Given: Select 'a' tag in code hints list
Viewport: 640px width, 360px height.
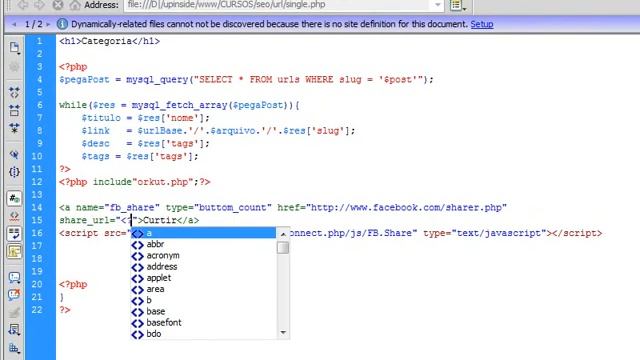Looking at the screenshot, I should pyautogui.click(x=203, y=233).
